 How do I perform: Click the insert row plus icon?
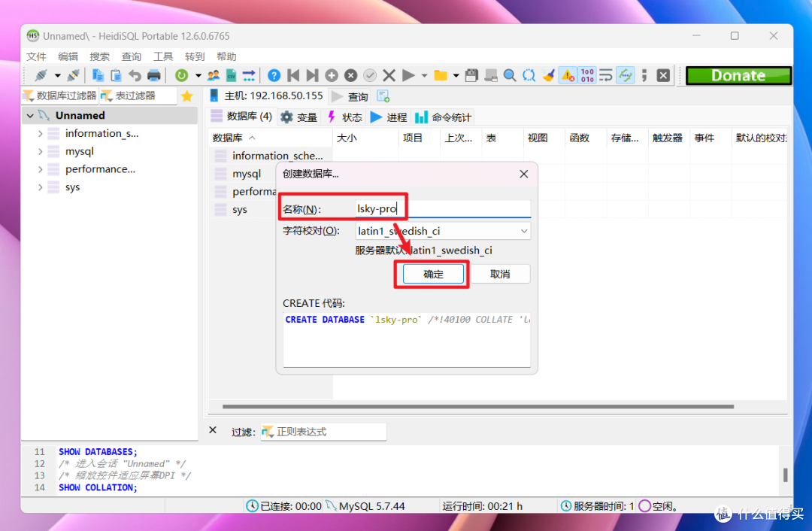tap(332, 76)
